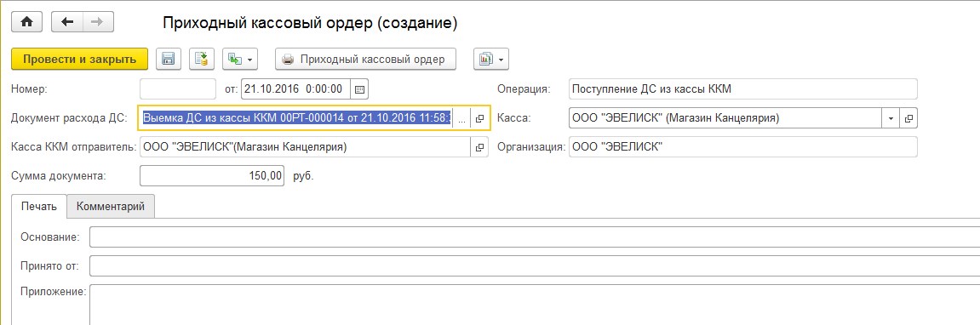Open the Касса record icon

pos(908,118)
